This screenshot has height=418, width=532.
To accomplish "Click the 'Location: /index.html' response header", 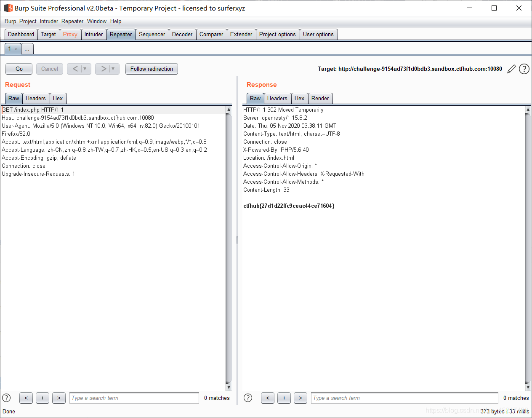I will (269, 158).
